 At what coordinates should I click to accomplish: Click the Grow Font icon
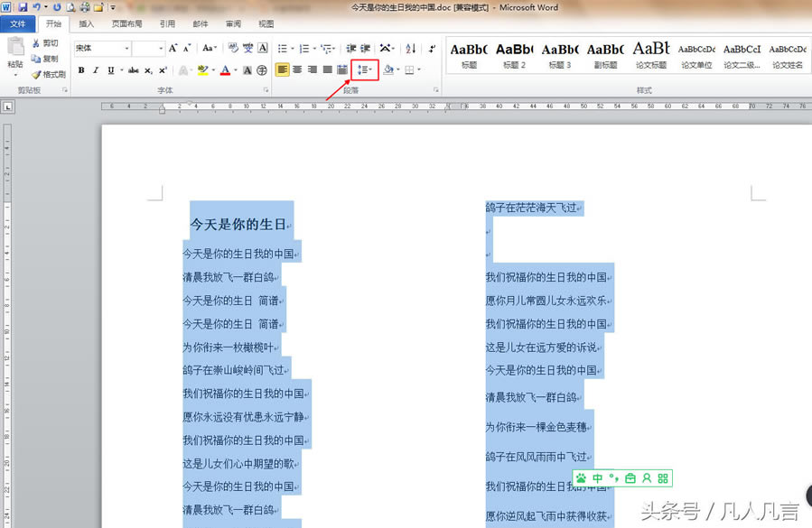point(173,48)
